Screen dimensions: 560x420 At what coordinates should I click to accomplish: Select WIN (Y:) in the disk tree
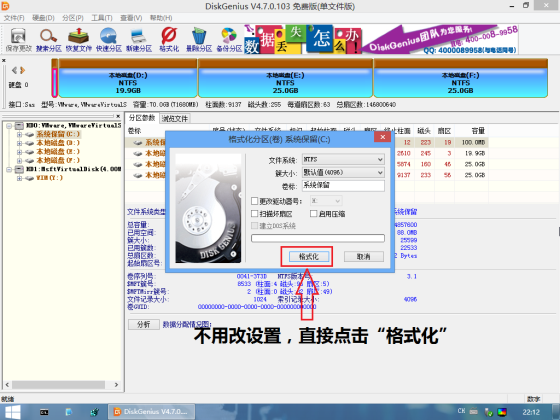point(49,178)
